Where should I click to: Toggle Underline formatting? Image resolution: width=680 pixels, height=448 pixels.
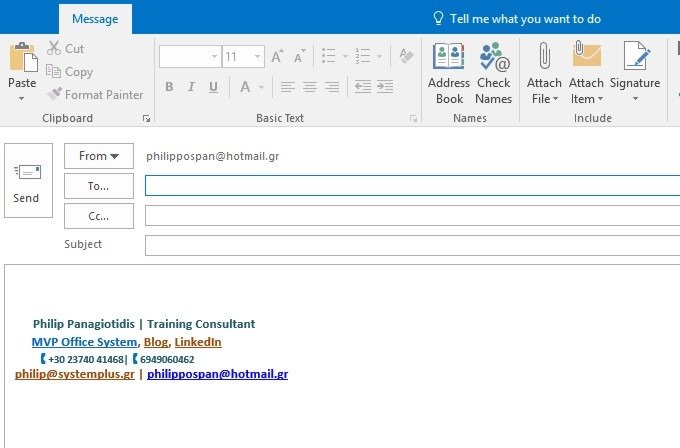(x=211, y=87)
